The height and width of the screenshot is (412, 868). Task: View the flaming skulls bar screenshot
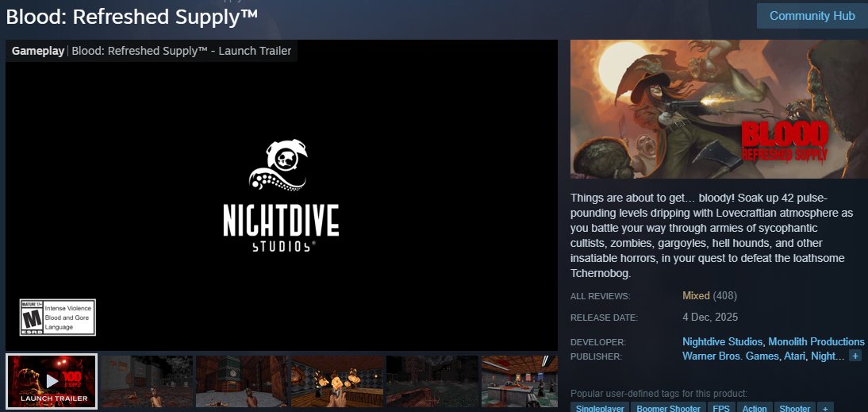(x=337, y=381)
